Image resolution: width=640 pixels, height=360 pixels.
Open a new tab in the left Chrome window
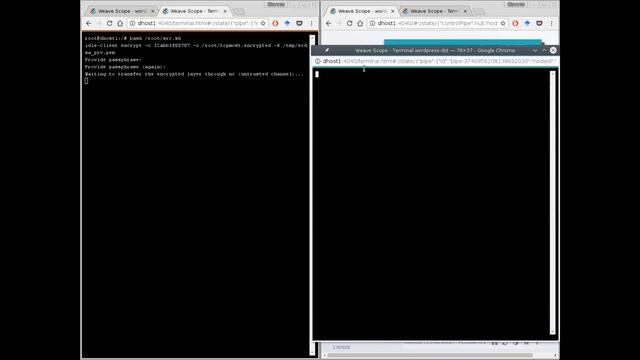pyautogui.click(x=239, y=11)
